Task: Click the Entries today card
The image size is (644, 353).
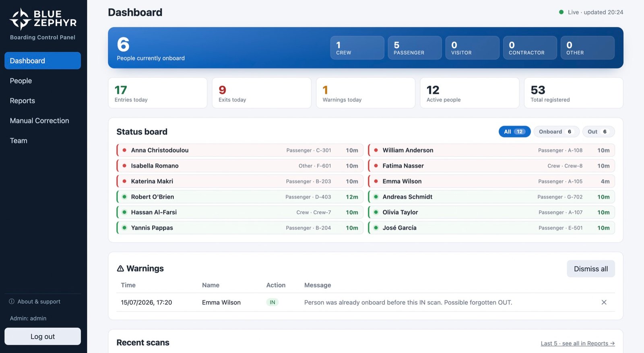Action: pyautogui.click(x=157, y=93)
